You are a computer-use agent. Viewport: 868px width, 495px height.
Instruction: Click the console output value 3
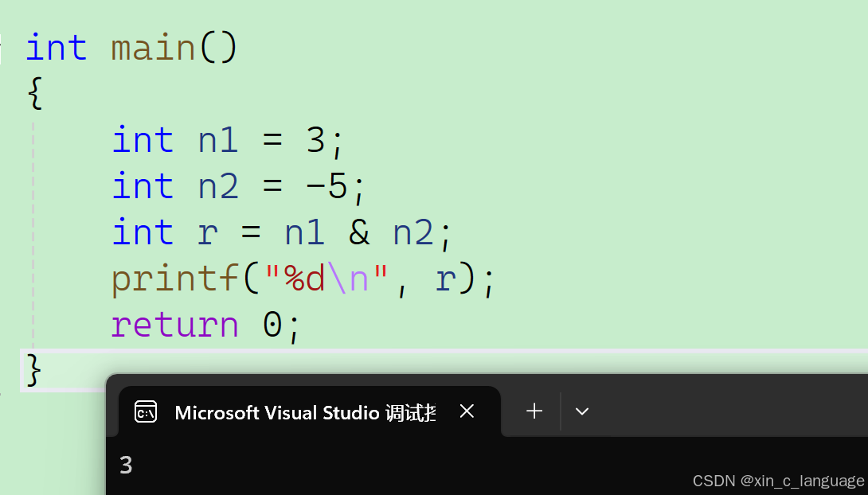pyautogui.click(x=126, y=465)
